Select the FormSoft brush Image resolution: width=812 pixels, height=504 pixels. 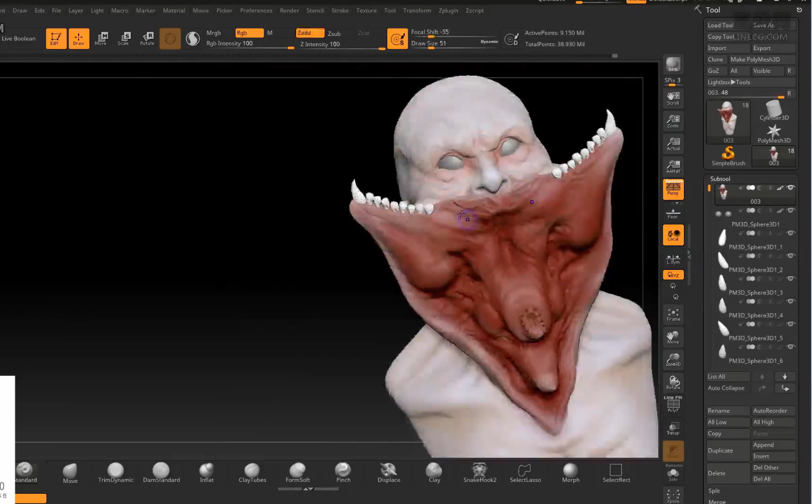tap(297, 473)
